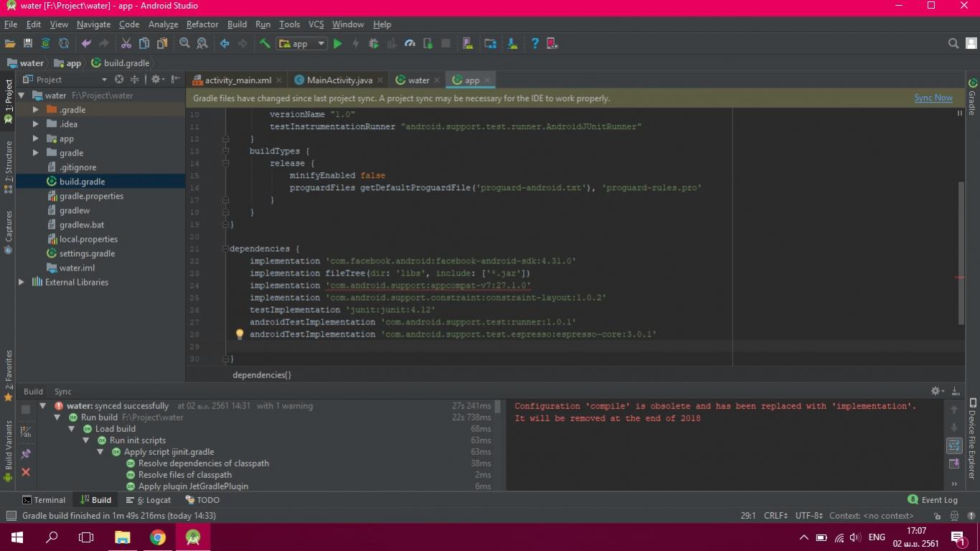Open the Analyze menu

coord(163,24)
